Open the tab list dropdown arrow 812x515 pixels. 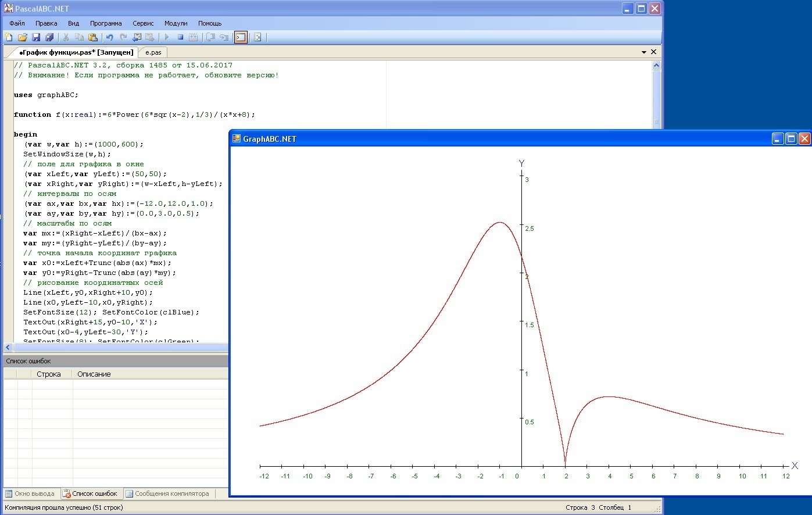pos(644,52)
